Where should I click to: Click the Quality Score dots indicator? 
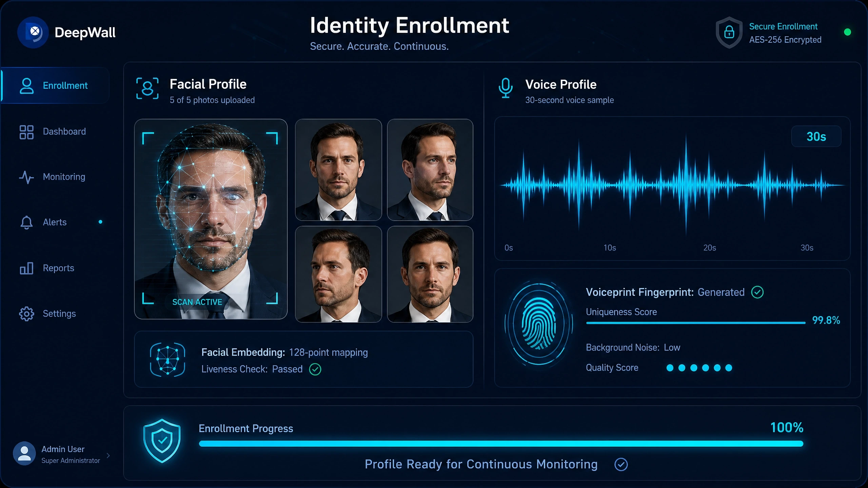pyautogui.click(x=699, y=368)
